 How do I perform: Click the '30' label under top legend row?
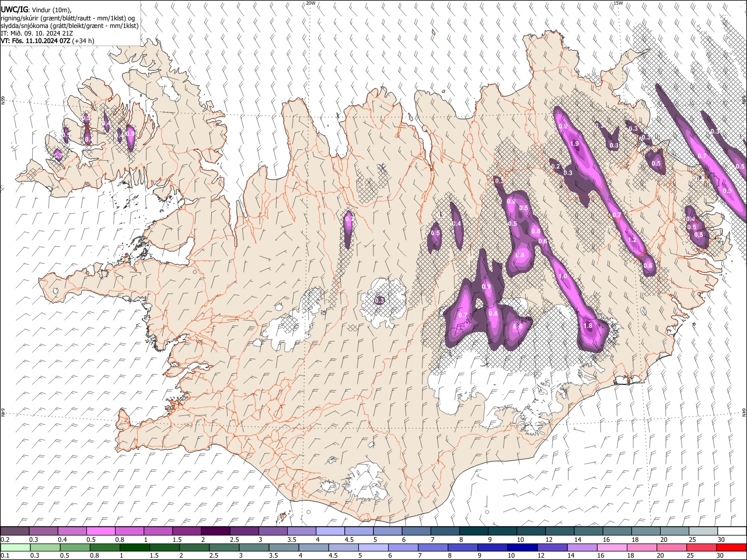[721, 540]
